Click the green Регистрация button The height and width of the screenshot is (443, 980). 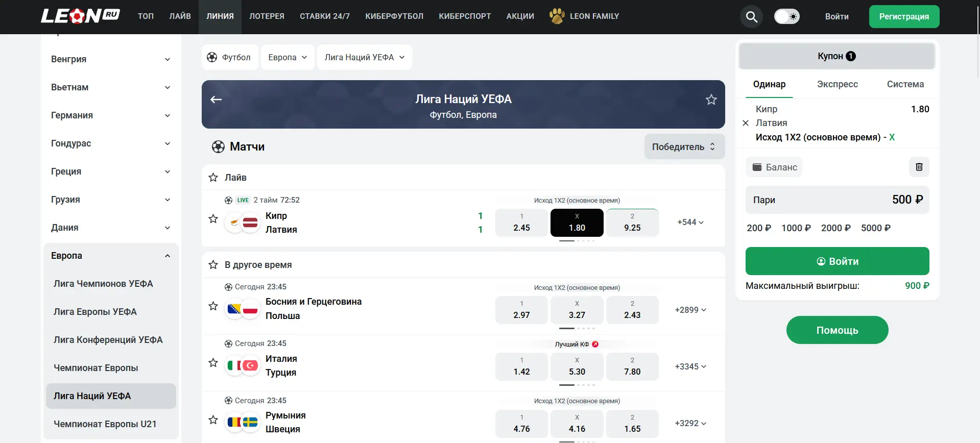click(x=904, y=16)
